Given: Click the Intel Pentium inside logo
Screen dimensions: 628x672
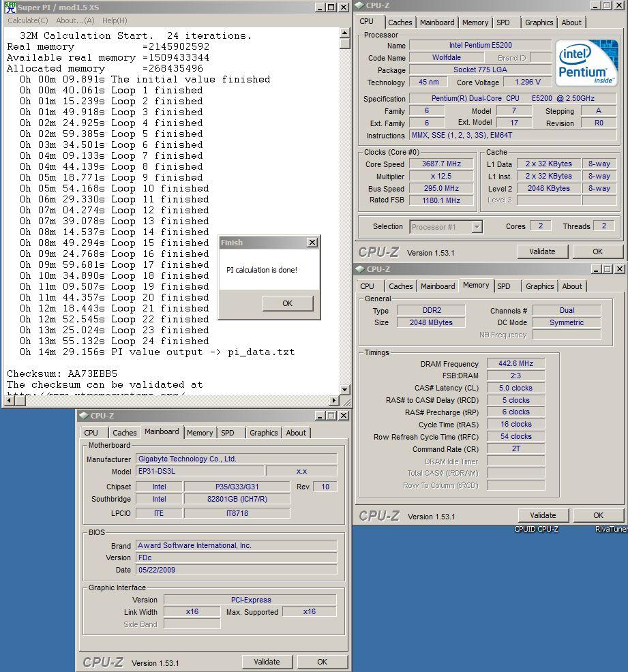Looking at the screenshot, I should (x=587, y=63).
